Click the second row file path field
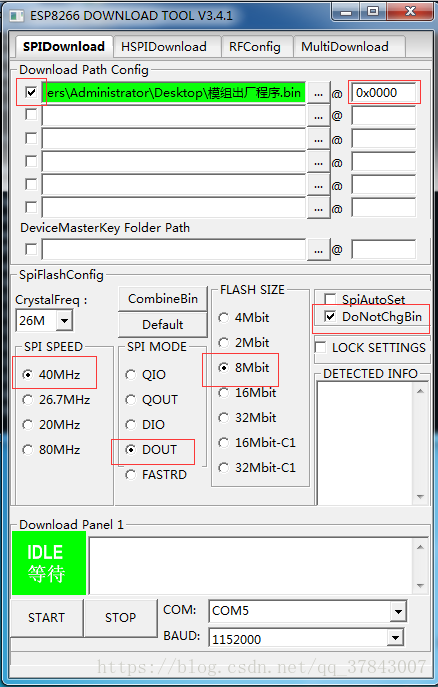438x687 pixels. 173,117
